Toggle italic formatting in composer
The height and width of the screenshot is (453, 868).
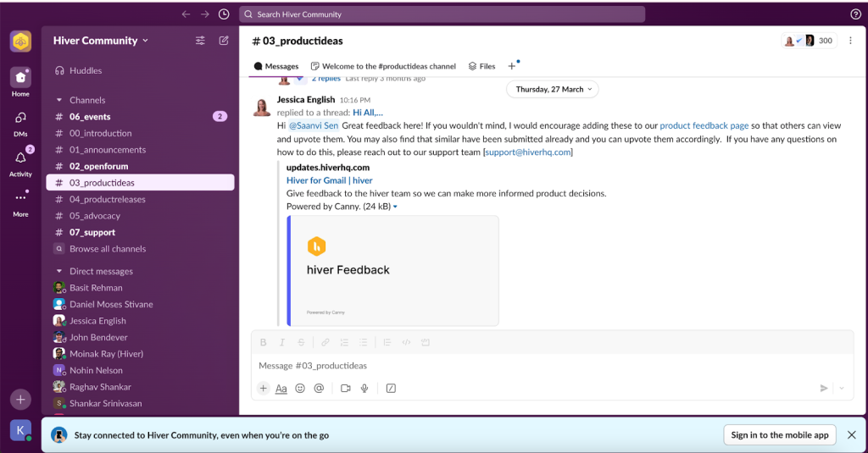click(x=282, y=342)
